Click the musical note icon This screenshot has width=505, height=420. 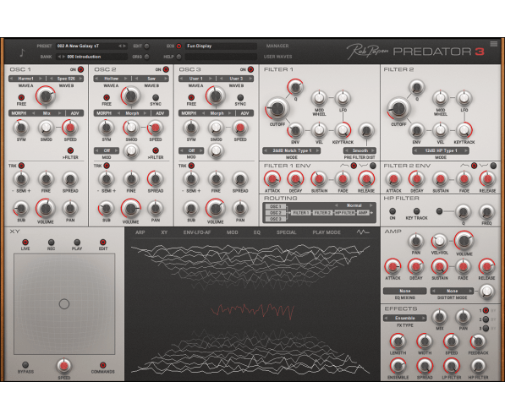click(22, 52)
